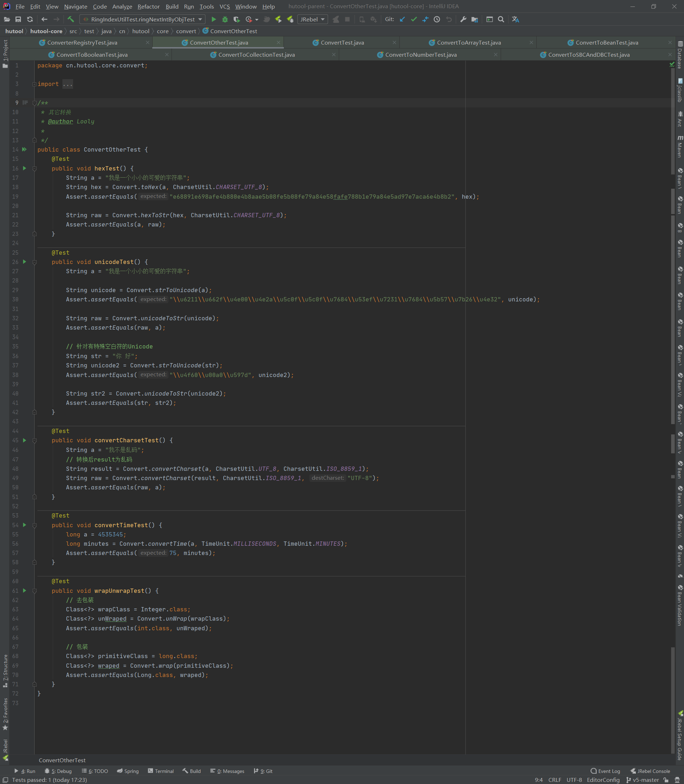Viewport: 684px width, 784px height.
Task: Click the 9:4 cursor position in status bar
Action: (x=538, y=780)
